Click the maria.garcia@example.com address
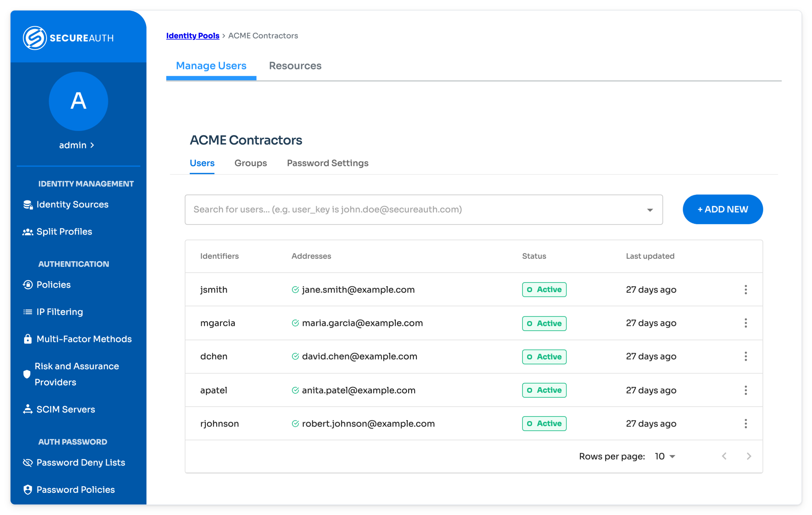The width and height of the screenshot is (812, 515). coord(362,323)
